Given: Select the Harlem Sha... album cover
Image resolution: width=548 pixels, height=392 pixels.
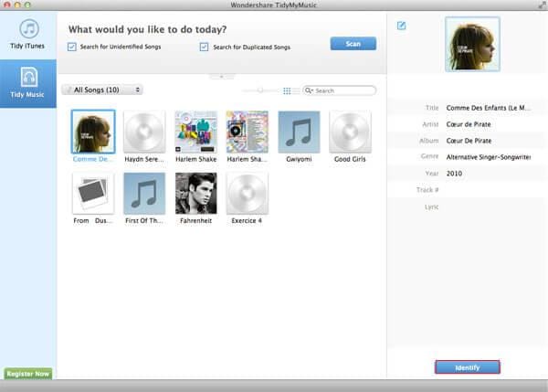Looking at the screenshot, I should [x=248, y=132].
